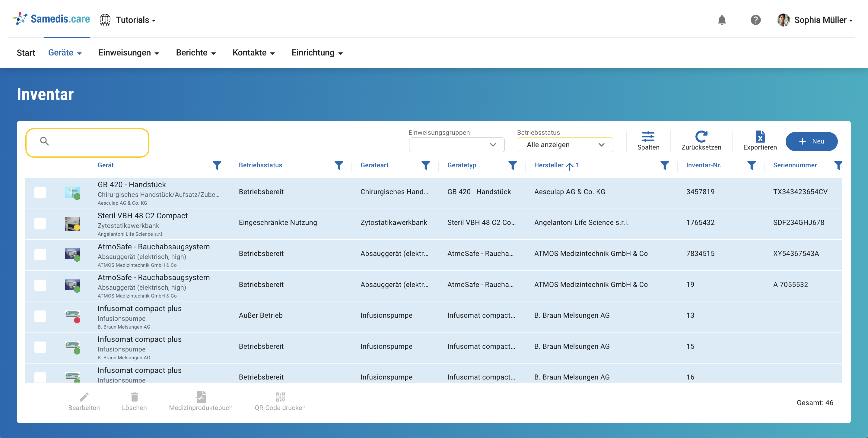Click the help question mark icon
868x438 pixels.
click(x=755, y=20)
